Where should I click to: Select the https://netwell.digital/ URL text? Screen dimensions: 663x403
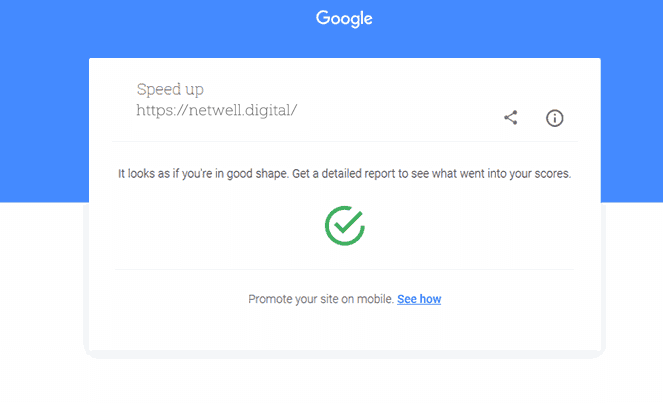pyautogui.click(x=216, y=110)
